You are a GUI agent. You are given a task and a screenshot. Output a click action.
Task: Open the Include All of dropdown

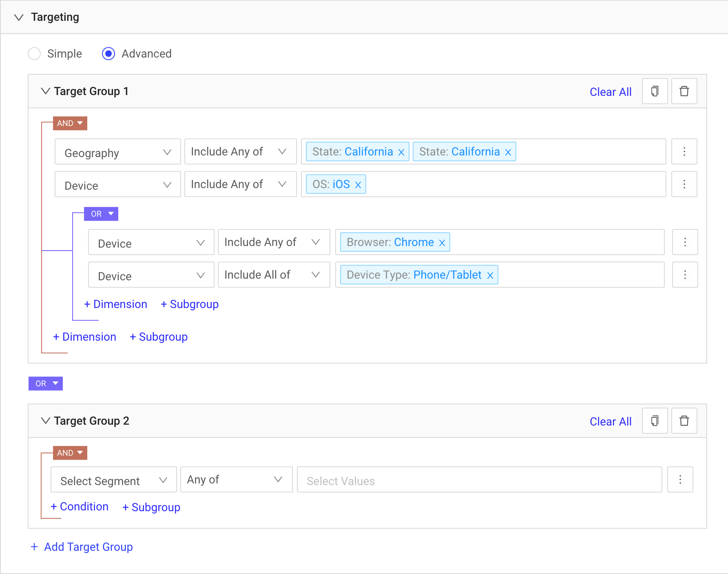(274, 275)
